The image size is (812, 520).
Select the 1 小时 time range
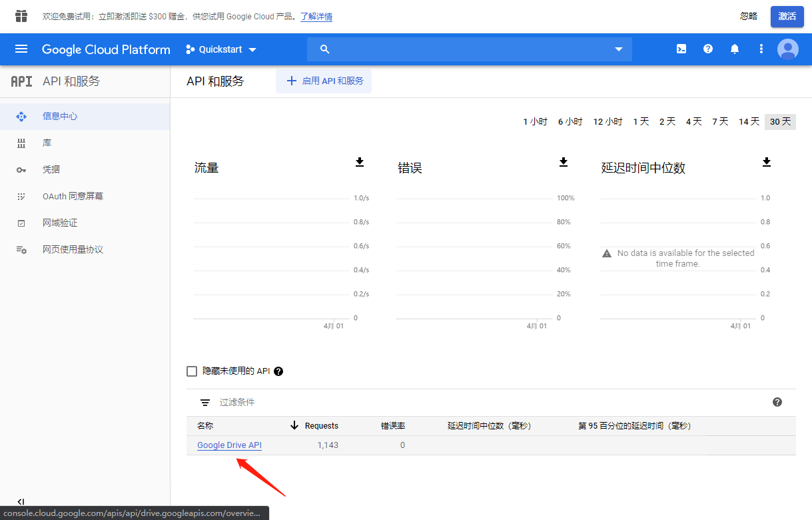point(535,121)
